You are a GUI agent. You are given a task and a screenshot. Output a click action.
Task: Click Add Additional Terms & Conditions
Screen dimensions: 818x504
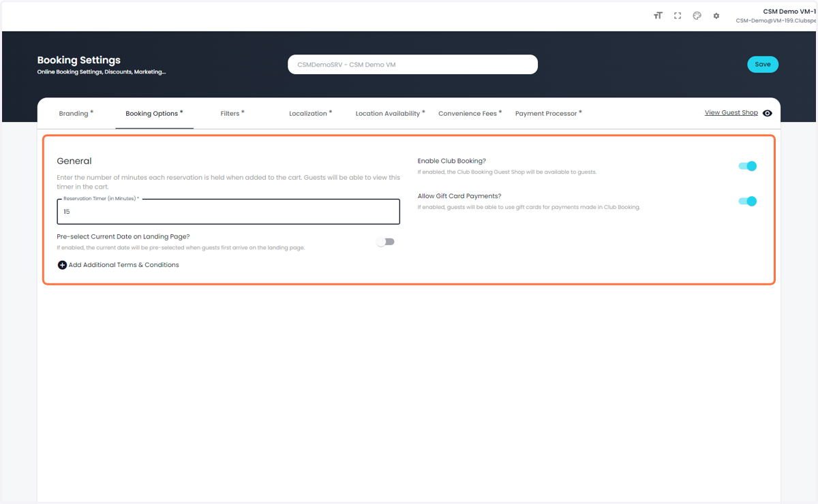pos(123,265)
